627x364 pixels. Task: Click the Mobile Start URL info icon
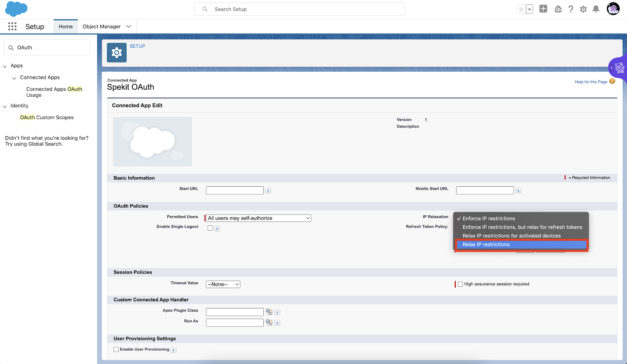click(x=518, y=191)
